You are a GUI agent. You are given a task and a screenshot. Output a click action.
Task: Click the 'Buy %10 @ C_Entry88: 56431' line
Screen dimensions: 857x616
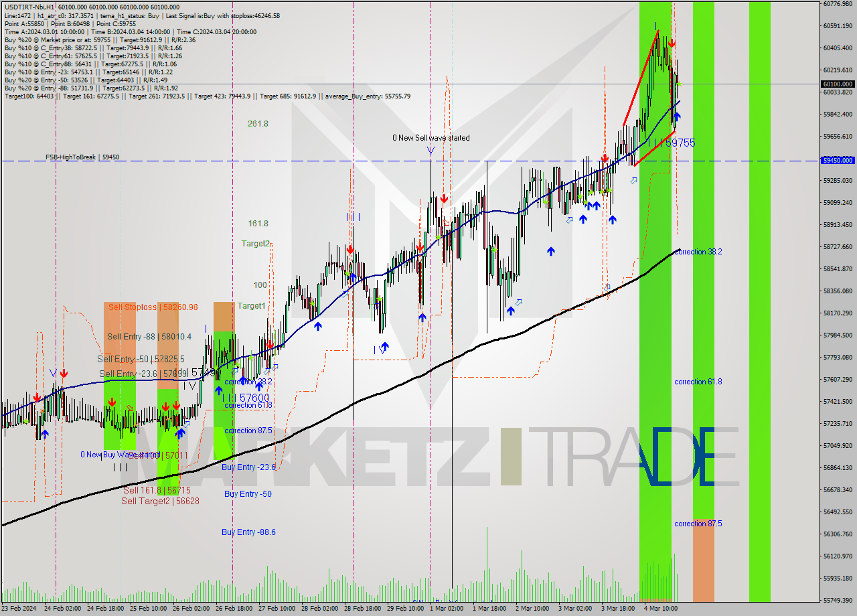(91, 64)
